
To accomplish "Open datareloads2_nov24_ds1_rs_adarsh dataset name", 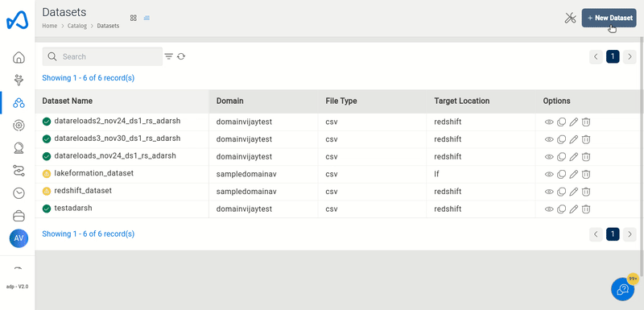I will [118, 121].
